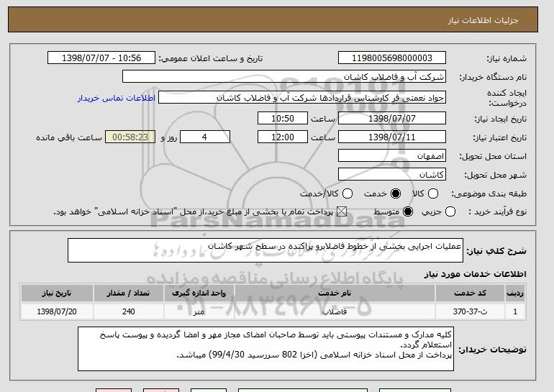Click the service code cell ث-37-370

click(470, 311)
